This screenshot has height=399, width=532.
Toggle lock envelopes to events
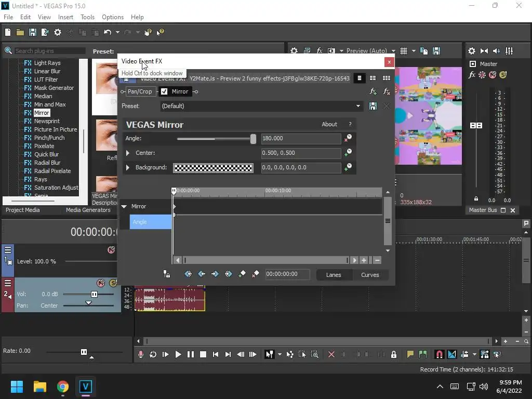pyautogui.click(x=485, y=354)
